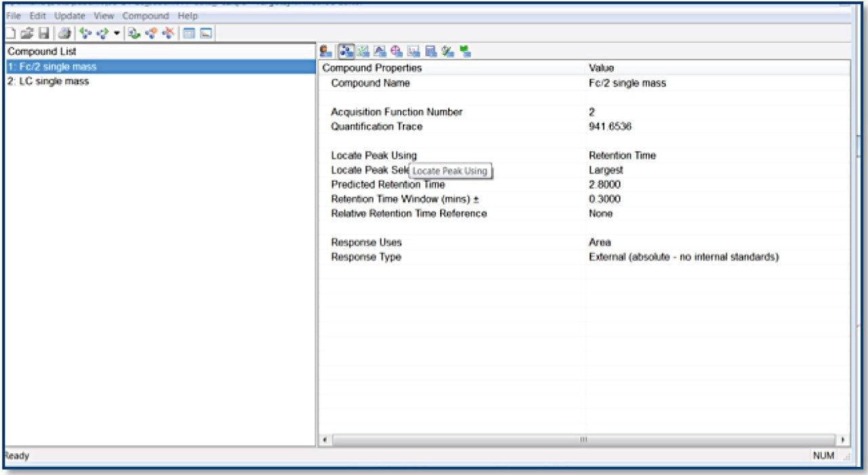Screen dimensions: 868x475
Task: Open the small black dropdown arrow in toolbar
Action: pos(117,33)
